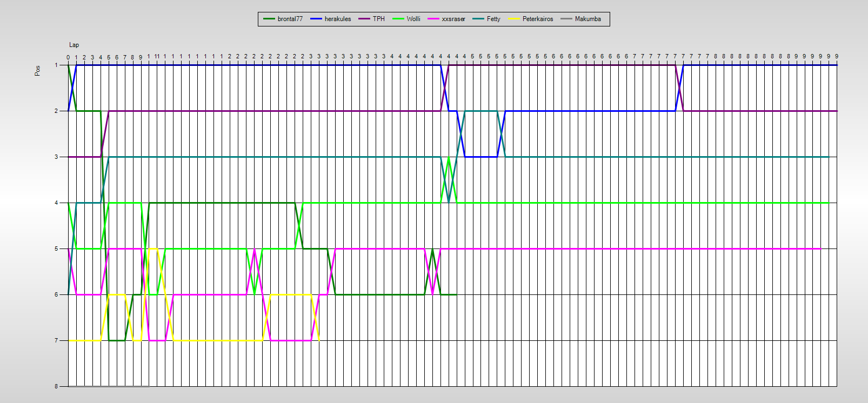Select the xxsraser legend label
Image resolution: width=868 pixels, height=403 pixels.
[453, 19]
